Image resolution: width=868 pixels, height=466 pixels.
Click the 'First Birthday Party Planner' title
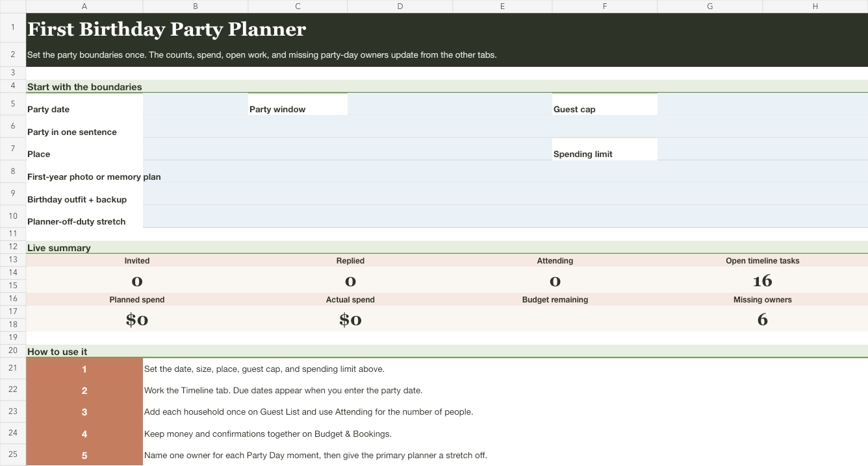click(166, 29)
